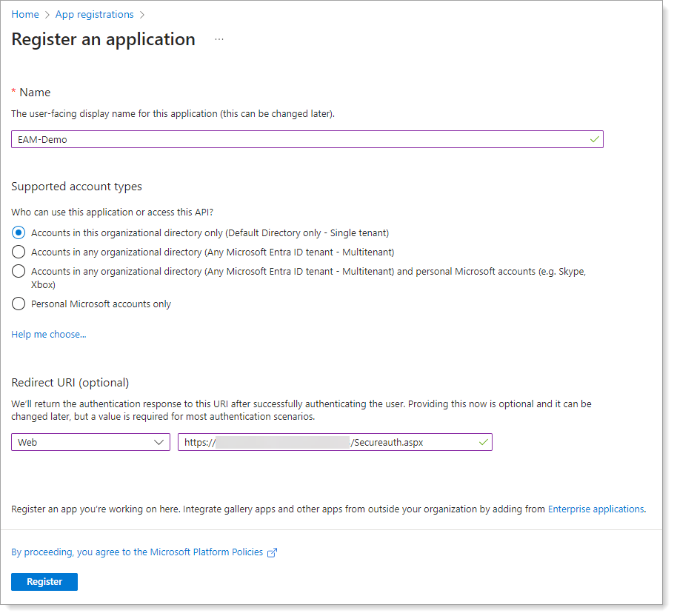The width and height of the screenshot is (674, 616).
Task: Click the Register button
Action: 44,581
